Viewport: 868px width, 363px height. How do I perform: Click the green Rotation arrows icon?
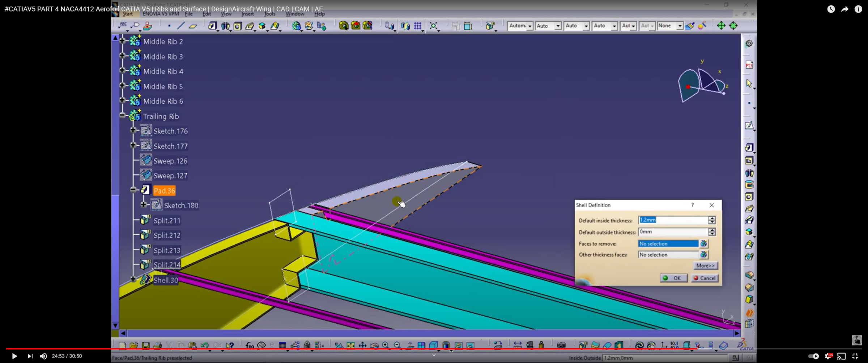point(733,26)
